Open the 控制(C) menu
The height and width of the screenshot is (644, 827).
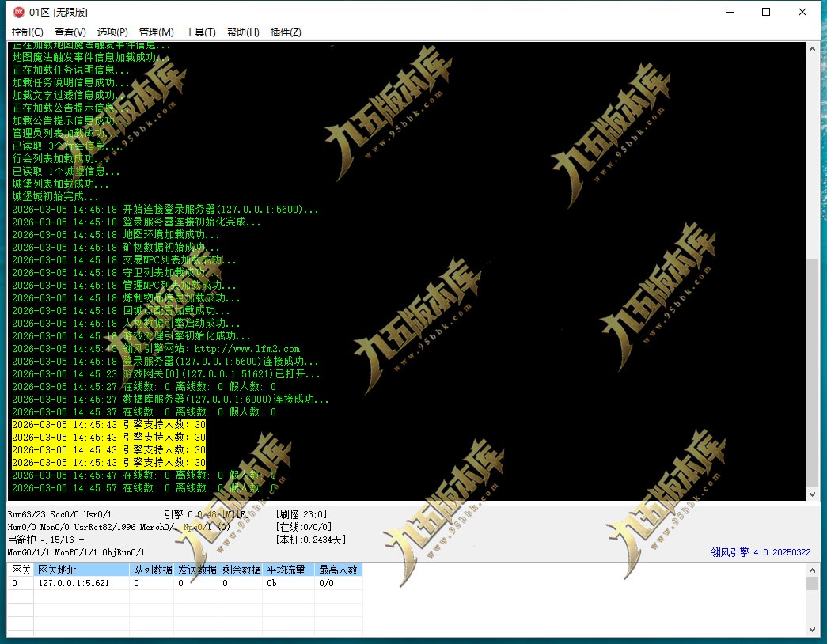[28, 32]
